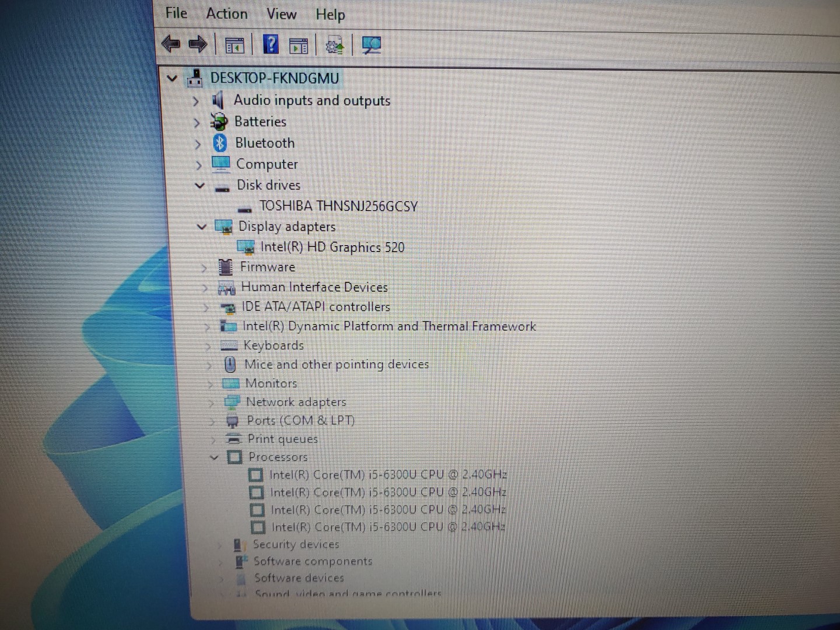Expand the Bluetooth category
This screenshot has height=630, width=840.
[x=198, y=144]
